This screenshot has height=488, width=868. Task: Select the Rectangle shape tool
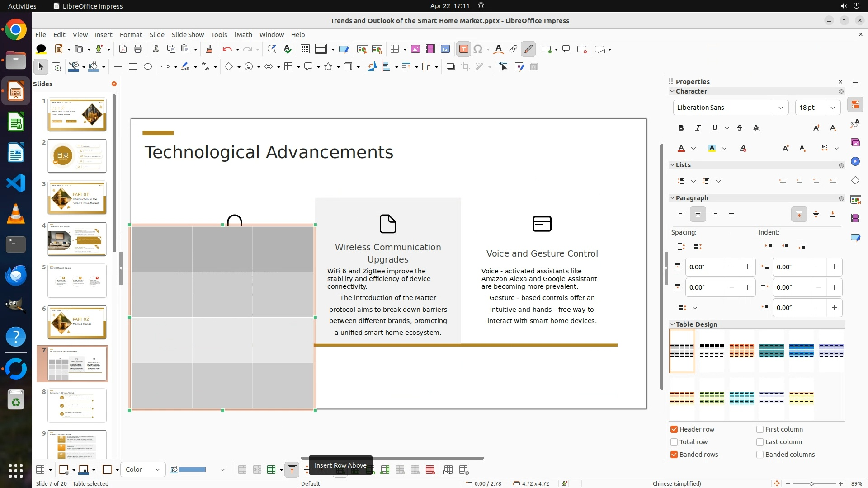[x=133, y=66]
